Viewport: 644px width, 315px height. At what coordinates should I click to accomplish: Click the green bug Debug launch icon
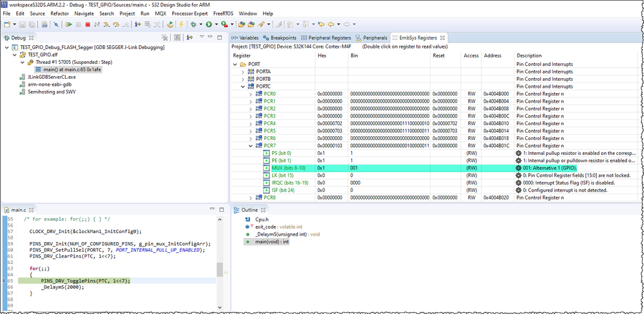point(193,25)
